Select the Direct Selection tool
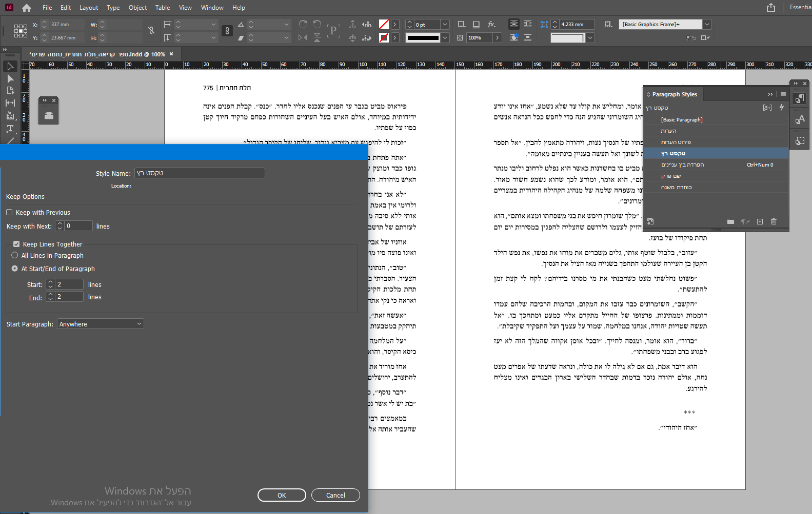The width and height of the screenshot is (812, 514). [x=10, y=78]
